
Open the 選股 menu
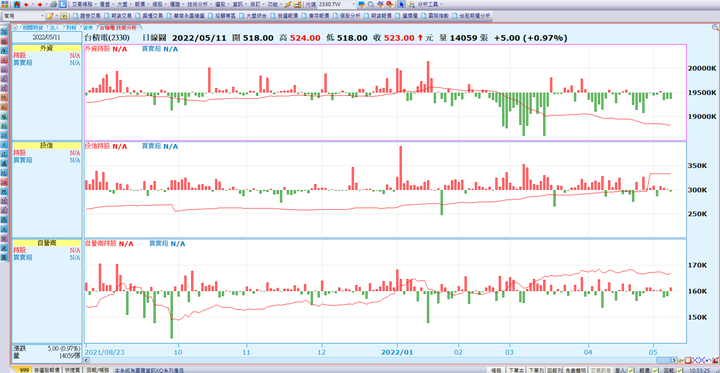pyautogui.click(x=221, y=5)
